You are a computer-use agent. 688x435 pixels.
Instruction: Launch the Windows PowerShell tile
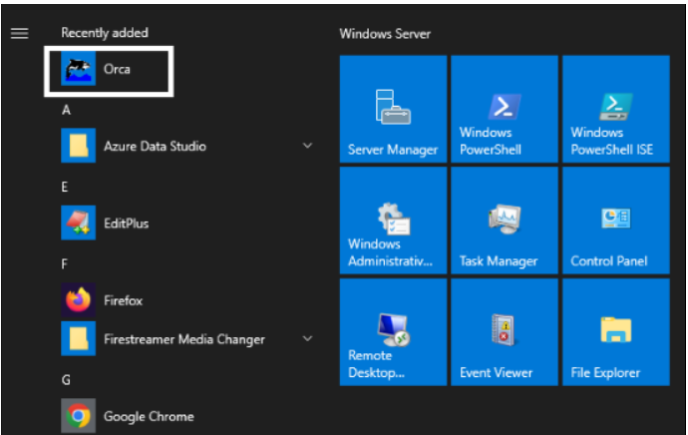[x=505, y=109]
